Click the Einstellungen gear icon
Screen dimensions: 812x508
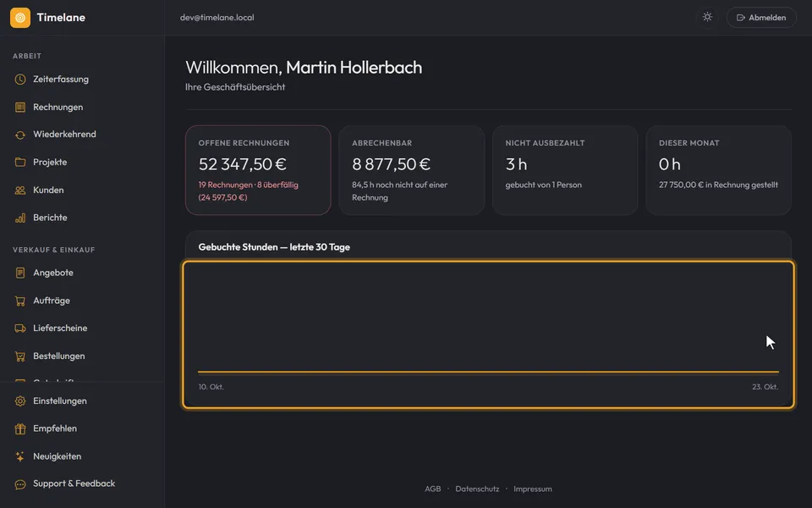tap(20, 401)
